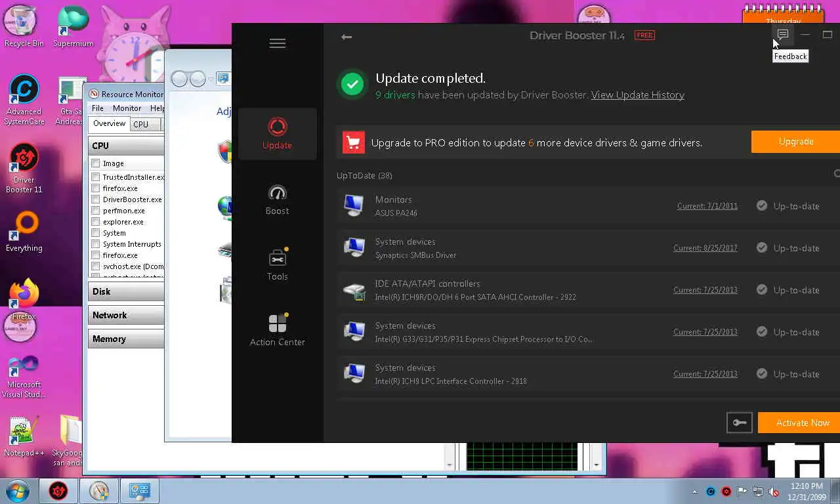Click the orange Upgrade button
Screen dimensions: 840x504
[x=795, y=142]
